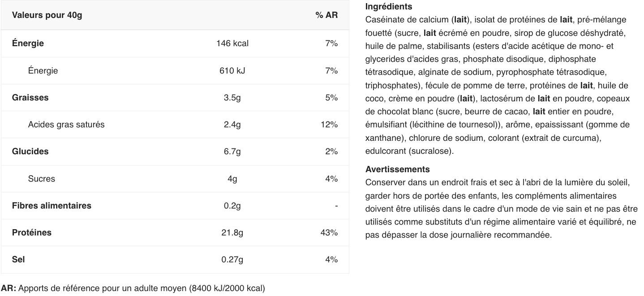644x296 pixels.
Task: Click the "Avertissements" heading
Action: 397,170
